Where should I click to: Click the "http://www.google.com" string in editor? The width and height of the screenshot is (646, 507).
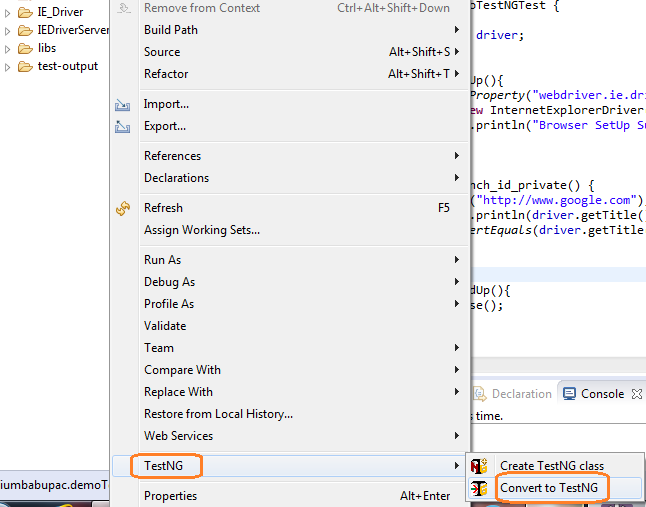[x=557, y=201]
